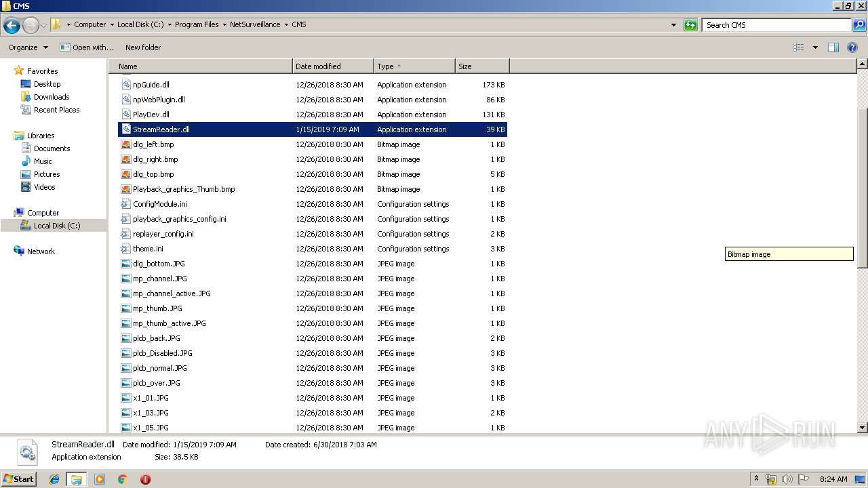Show hidden tray icons arrow
Screen dimensions: 868x488
pyautogui.click(x=756, y=479)
